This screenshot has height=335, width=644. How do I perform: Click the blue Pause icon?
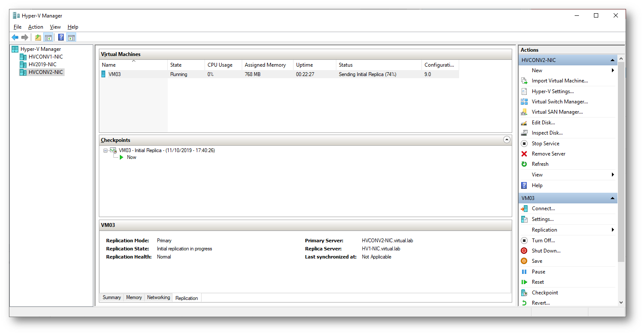tap(524, 272)
